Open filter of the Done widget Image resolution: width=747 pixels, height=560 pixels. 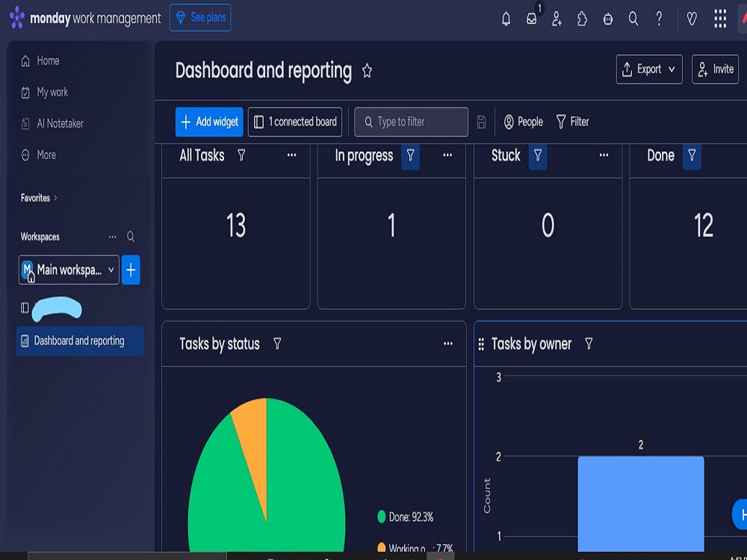coord(692,156)
